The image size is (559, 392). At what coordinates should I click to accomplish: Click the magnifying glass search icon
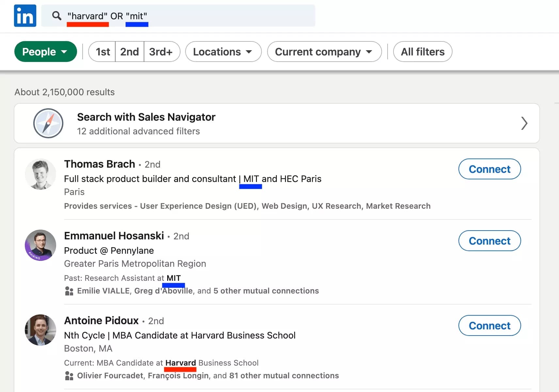[56, 15]
